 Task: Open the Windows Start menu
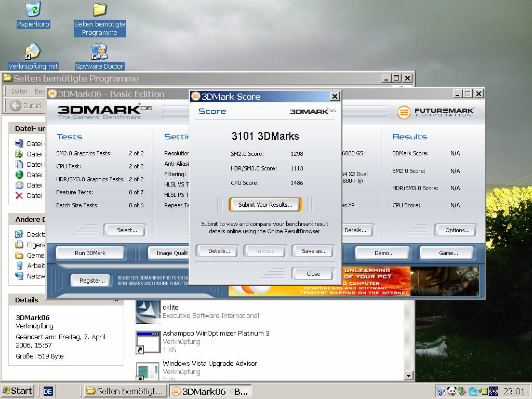click(x=18, y=391)
